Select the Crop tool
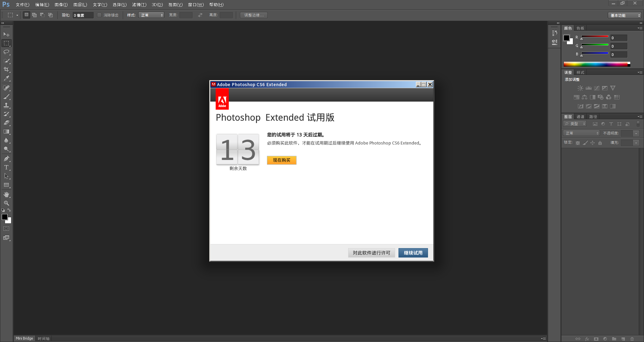The image size is (644, 342). click(x=6, y=69)
